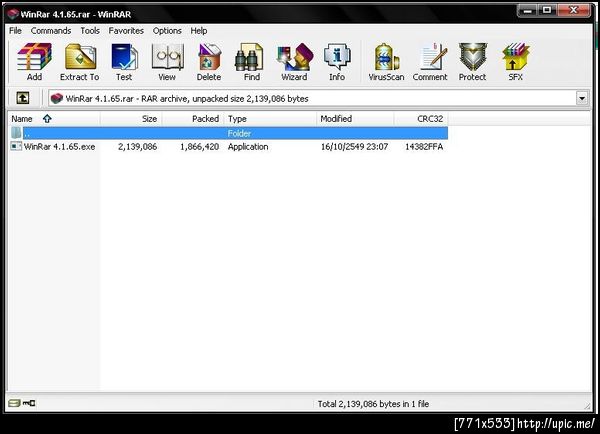This screenshot has height=434, width=600.
Task: Open the File menu
Action: coord(15,31)
